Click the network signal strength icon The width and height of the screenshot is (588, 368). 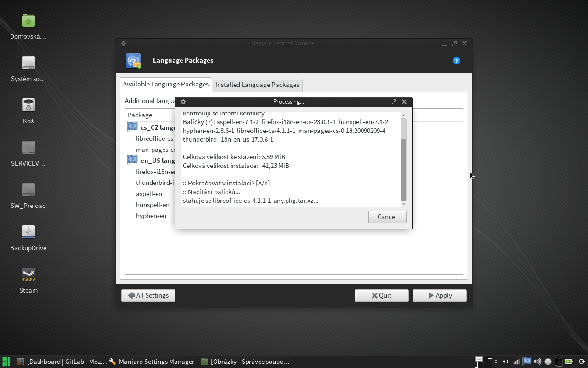coord(516,362)
